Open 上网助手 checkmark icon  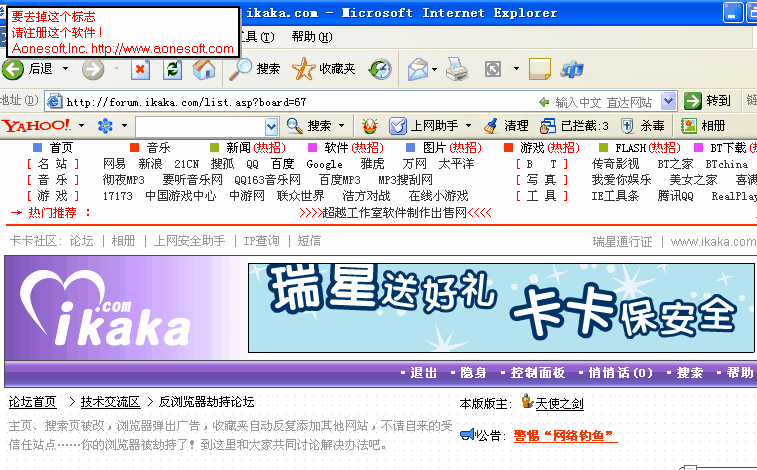(x=398, y=126)
